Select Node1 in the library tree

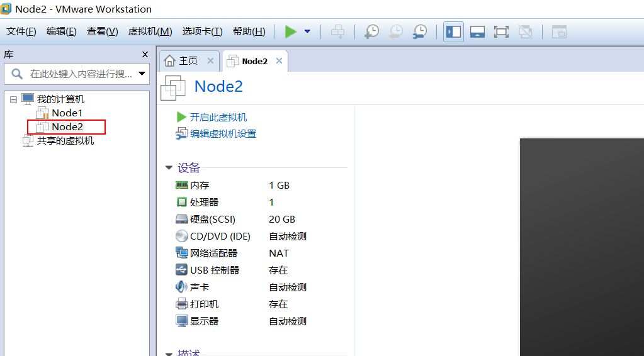point(67,113)
